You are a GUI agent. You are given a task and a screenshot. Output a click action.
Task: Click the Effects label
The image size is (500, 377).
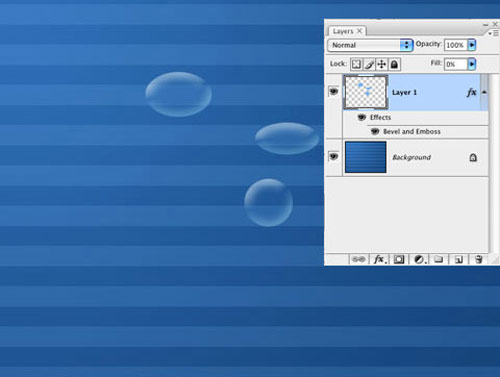point(380,117)
